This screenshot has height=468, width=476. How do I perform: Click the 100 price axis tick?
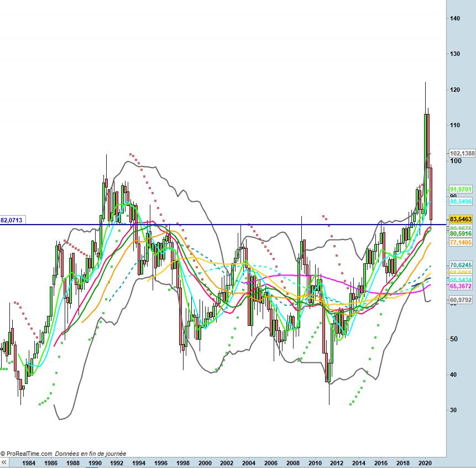(456, 161)
